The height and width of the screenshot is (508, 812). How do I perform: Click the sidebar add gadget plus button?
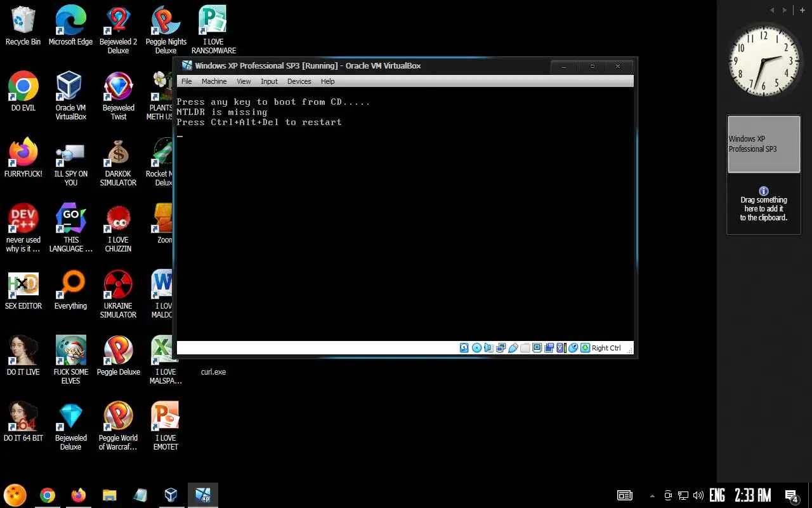[x=802, y=10]
